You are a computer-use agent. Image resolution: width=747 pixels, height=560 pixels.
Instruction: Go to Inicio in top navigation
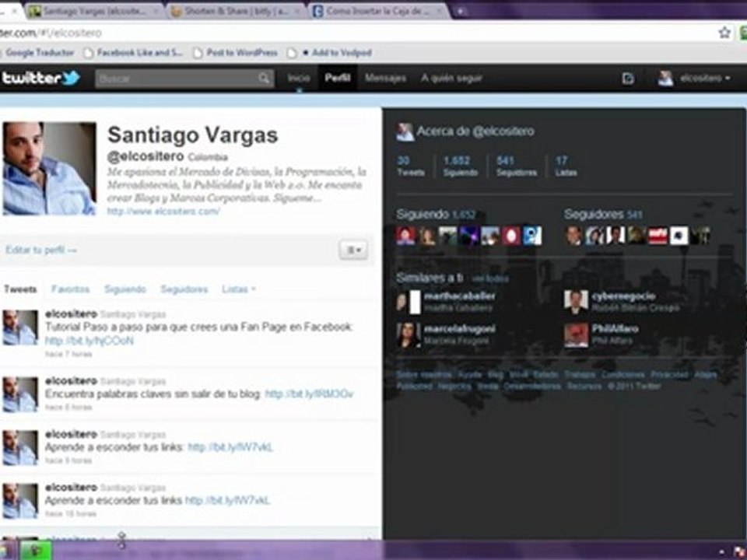(x=299, y=78)
